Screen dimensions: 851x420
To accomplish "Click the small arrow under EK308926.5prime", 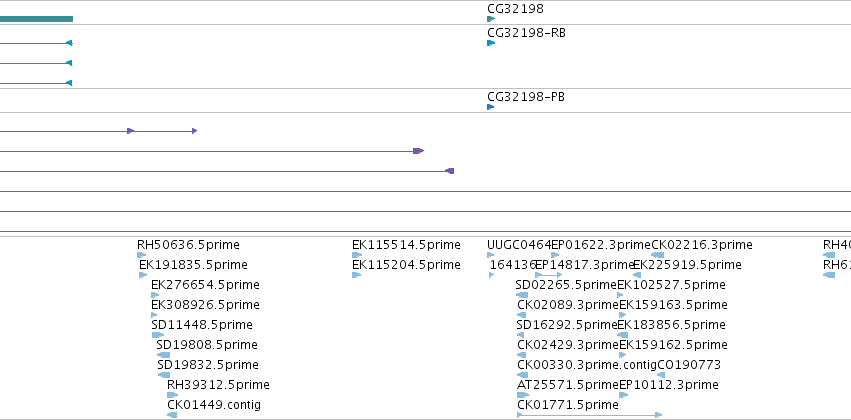I will coord(154,315).
